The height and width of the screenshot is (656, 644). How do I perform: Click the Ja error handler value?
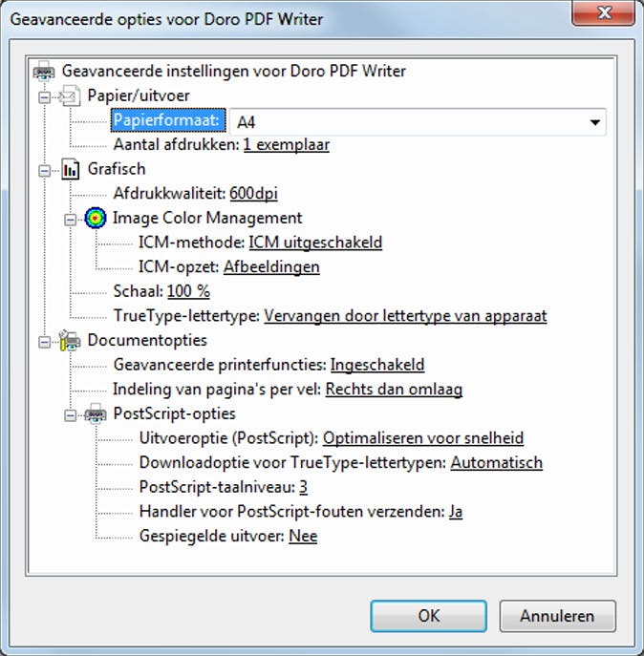(x=456, y=512)
